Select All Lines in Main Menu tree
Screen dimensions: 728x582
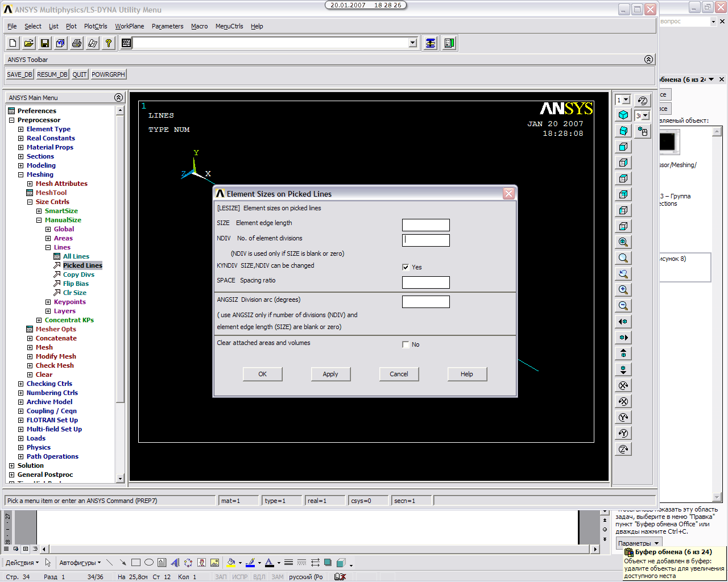pos(76,256)
